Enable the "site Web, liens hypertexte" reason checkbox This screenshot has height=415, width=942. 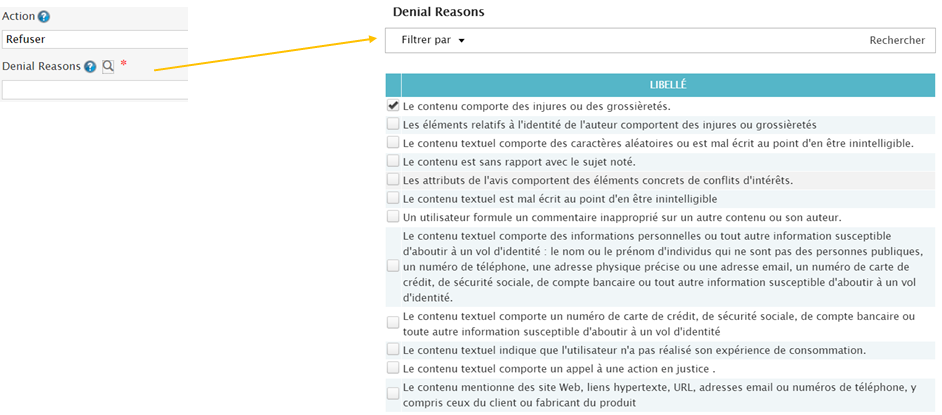tap(393, 394)
